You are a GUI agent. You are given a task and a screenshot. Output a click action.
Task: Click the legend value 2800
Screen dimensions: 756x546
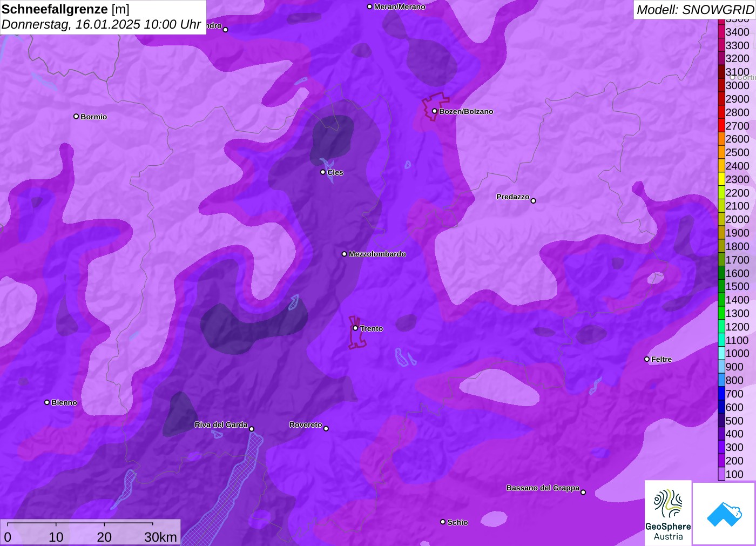(737, 112)
